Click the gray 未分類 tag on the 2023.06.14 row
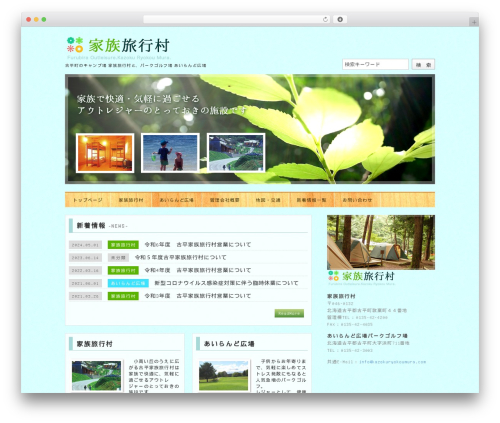The image size is (500, 423). [x=118, y=258]
